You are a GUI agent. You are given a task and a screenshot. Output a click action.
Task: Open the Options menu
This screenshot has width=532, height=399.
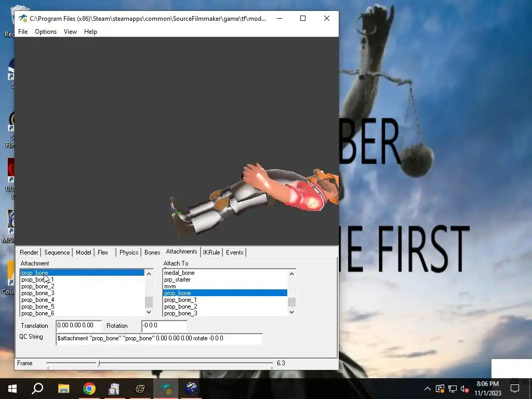click(x=46, y=32)
